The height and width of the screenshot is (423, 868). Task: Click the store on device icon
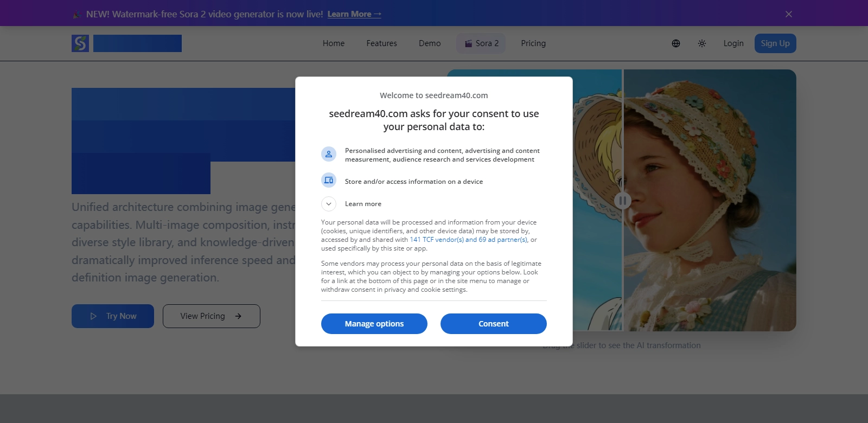click(x=329, y=181)
